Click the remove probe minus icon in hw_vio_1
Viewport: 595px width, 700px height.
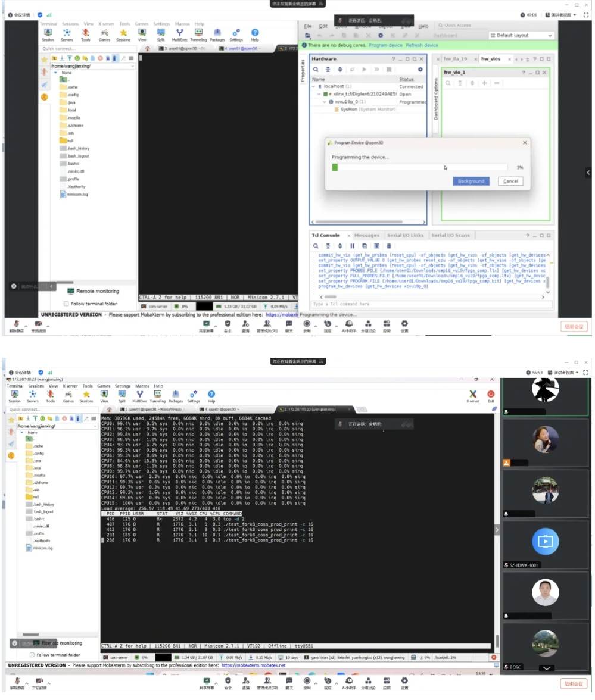coord(496,83)
